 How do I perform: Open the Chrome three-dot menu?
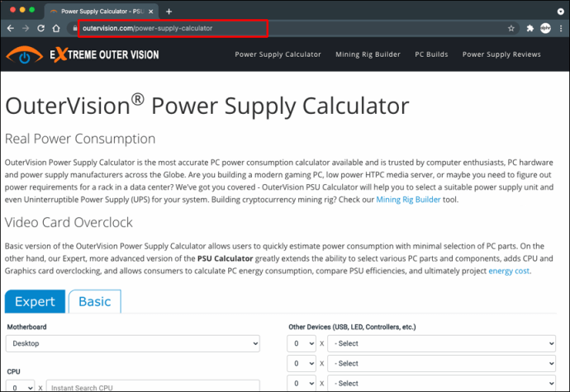tap(561, 28)
